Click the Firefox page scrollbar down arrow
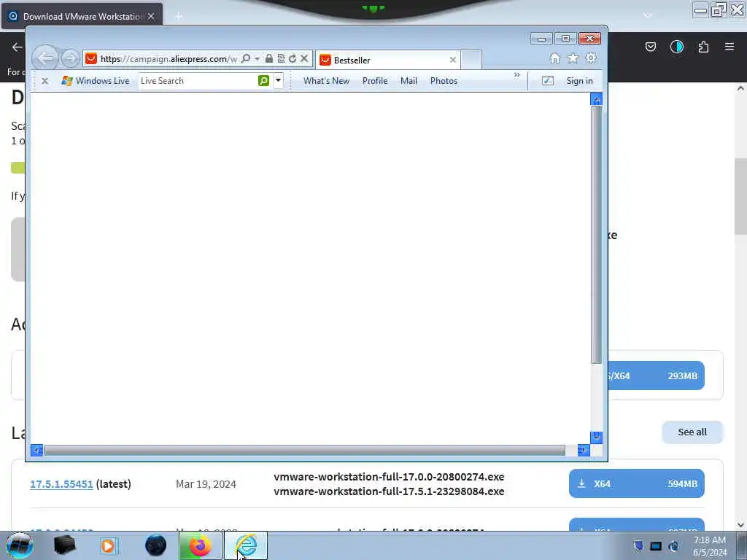Viewport: 747px width, 560px height. [741, 525]
